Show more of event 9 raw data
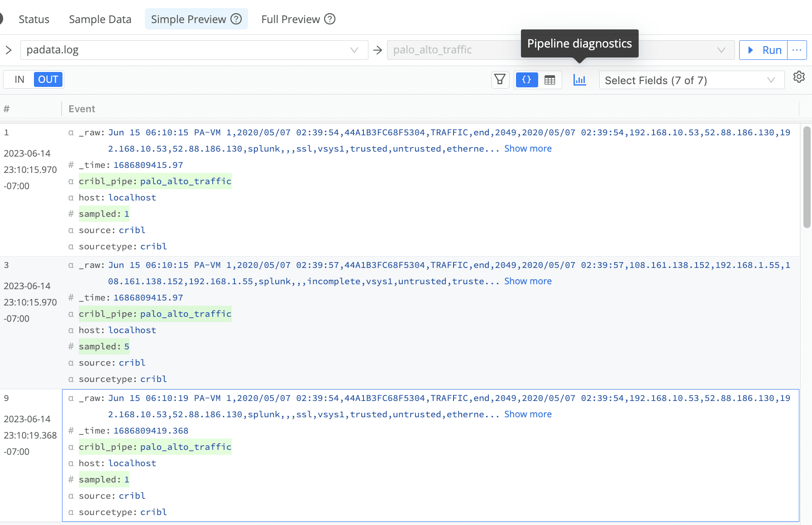Screen dimensions: 812x525 528,414
